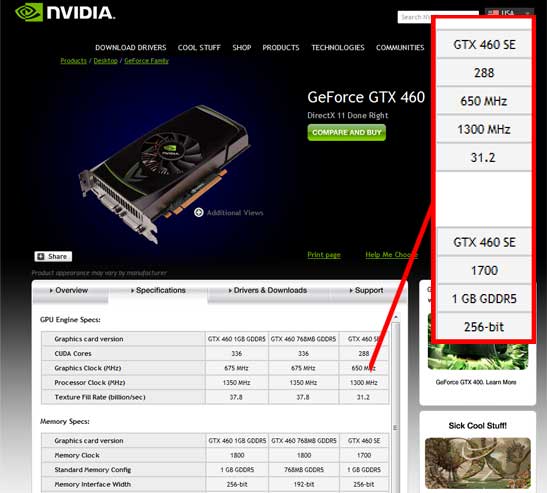Open Sick Cool Stuff thumbnail
The height and width of the screenshot is (493, 547).
[x=478, y=463]
